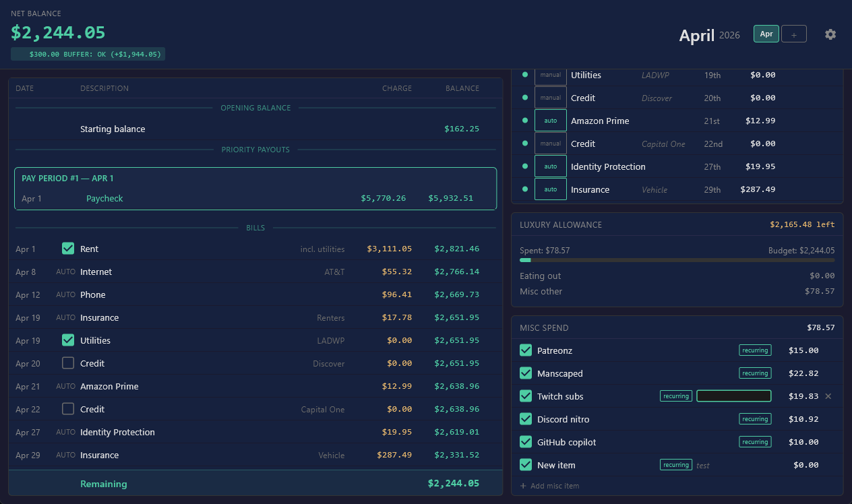Check the Capital One Credit checkbox
This screenshot has width=852, height=504.
[68, 409]
